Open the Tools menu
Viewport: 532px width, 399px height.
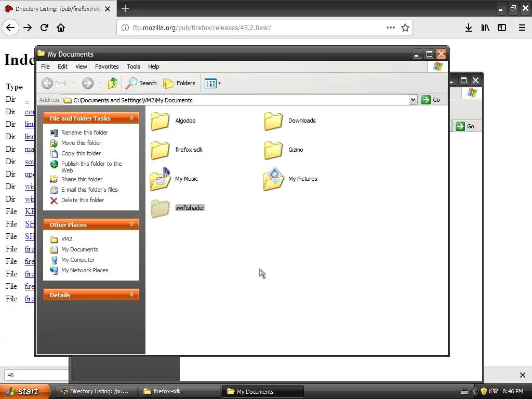pos(134,66)
